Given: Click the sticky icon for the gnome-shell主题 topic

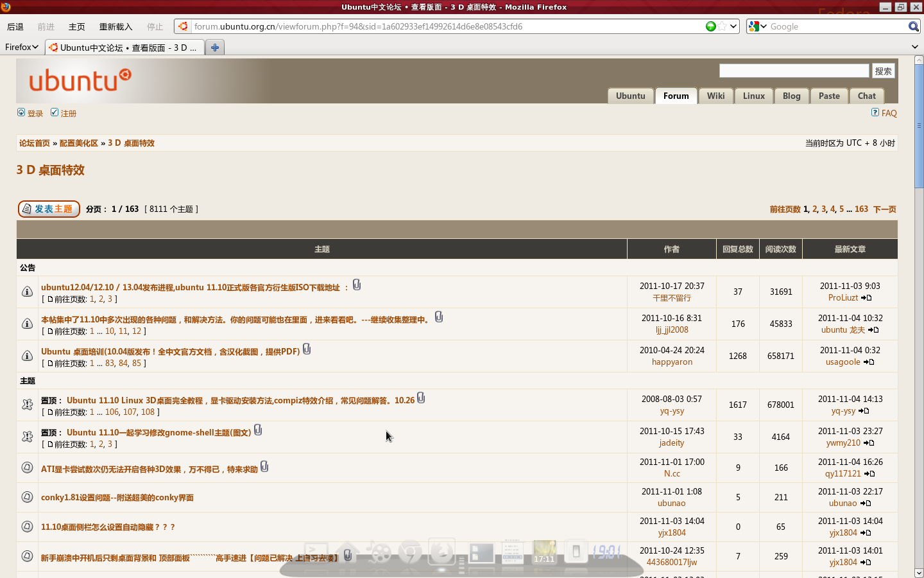Looking at the screenshot, I should click(27, 437).
